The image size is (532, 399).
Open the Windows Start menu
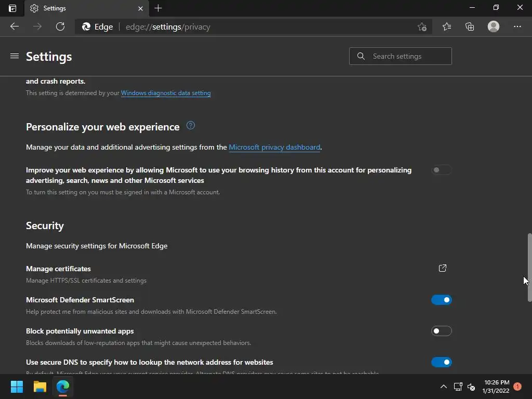point(17,387)
